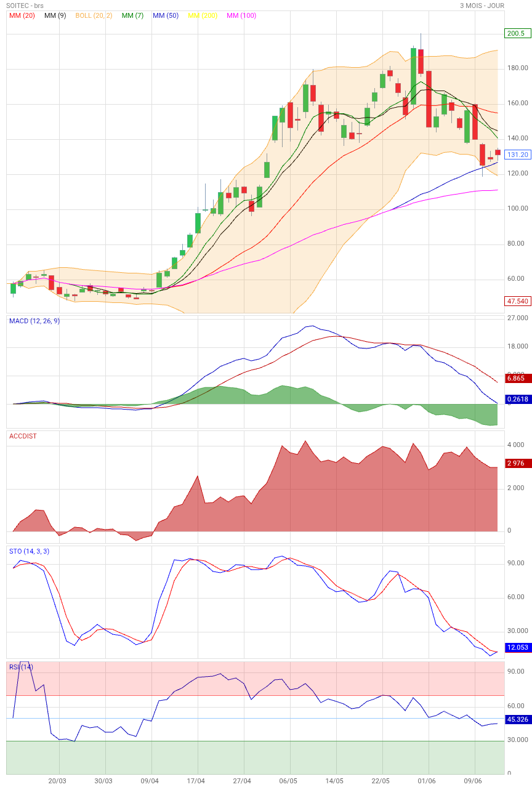Image resolution: width=532 pixels, height=787 pixels.
Task: Click the MACD (12, 26, 9) indicator title
Action: [34, 321]
